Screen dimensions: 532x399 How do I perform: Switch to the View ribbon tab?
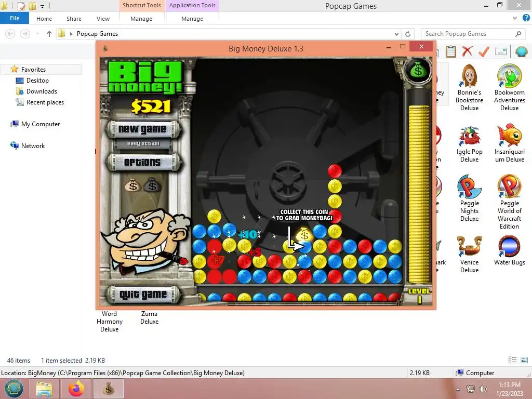click(x=103, y=19)
